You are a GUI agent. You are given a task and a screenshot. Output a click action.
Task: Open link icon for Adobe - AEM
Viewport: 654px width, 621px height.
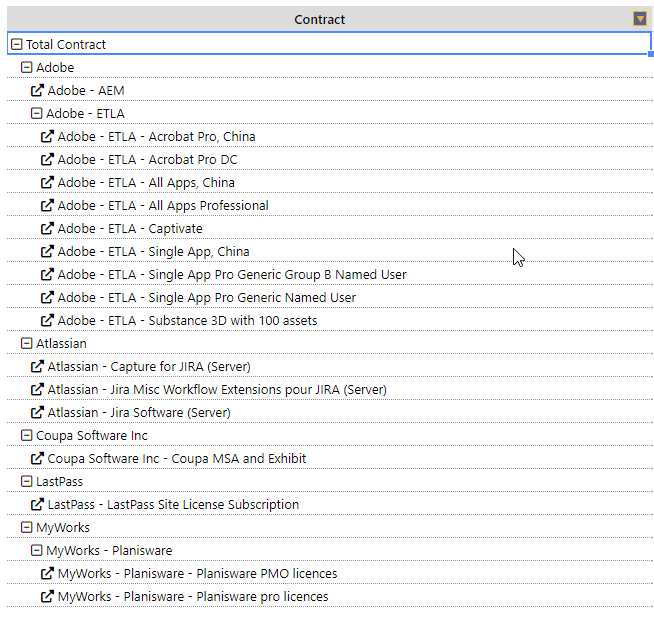click(37, 90)
